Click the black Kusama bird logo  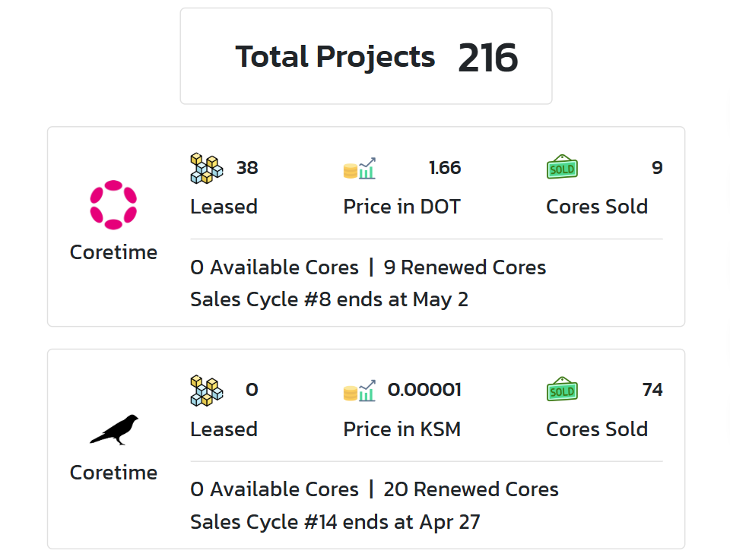114,429
